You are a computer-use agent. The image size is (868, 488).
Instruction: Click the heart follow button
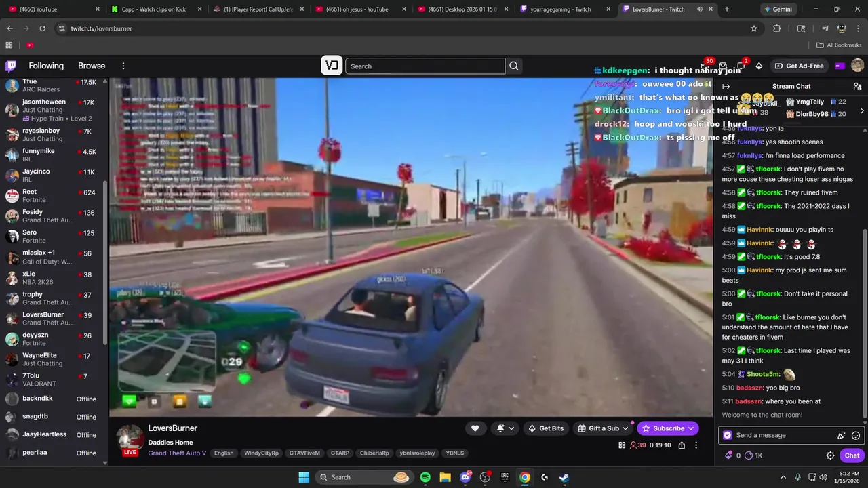pos(475,428)
